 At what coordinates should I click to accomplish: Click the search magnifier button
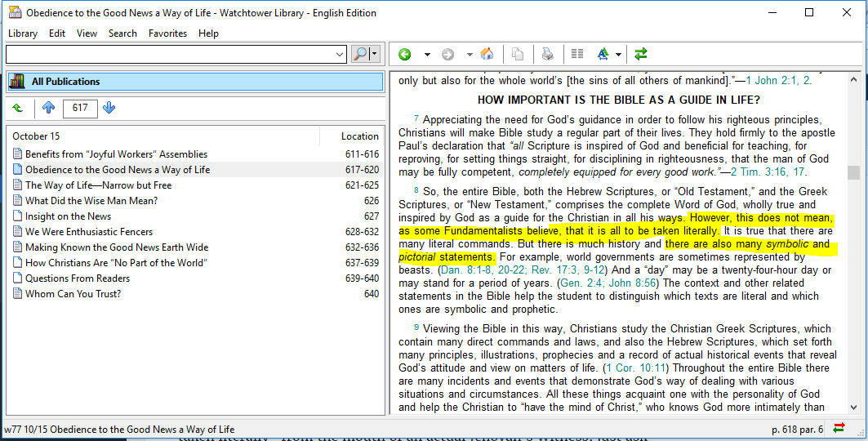360,55
